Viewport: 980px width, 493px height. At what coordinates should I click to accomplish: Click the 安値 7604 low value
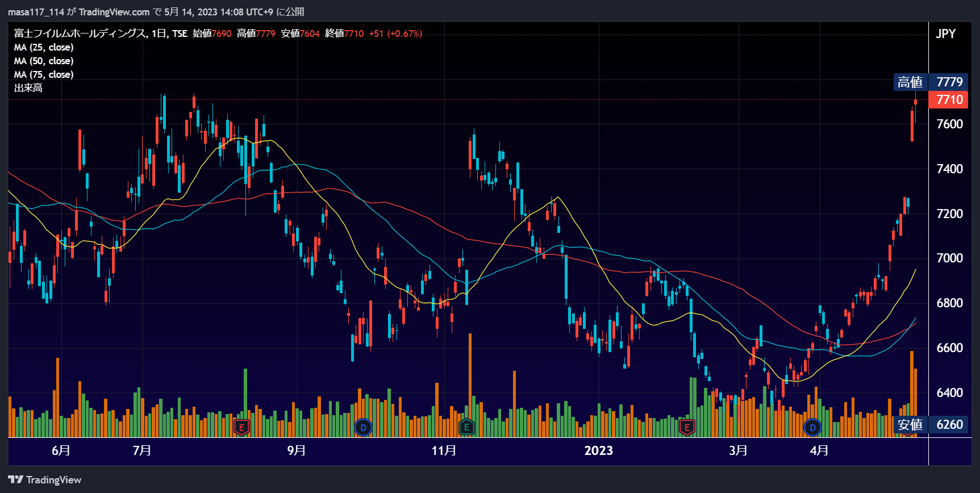click(301, 34)
